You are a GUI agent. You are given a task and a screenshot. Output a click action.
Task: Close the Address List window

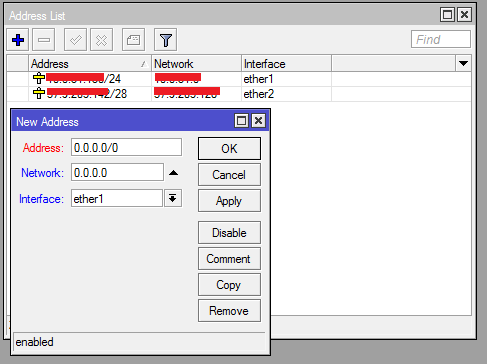464,15
